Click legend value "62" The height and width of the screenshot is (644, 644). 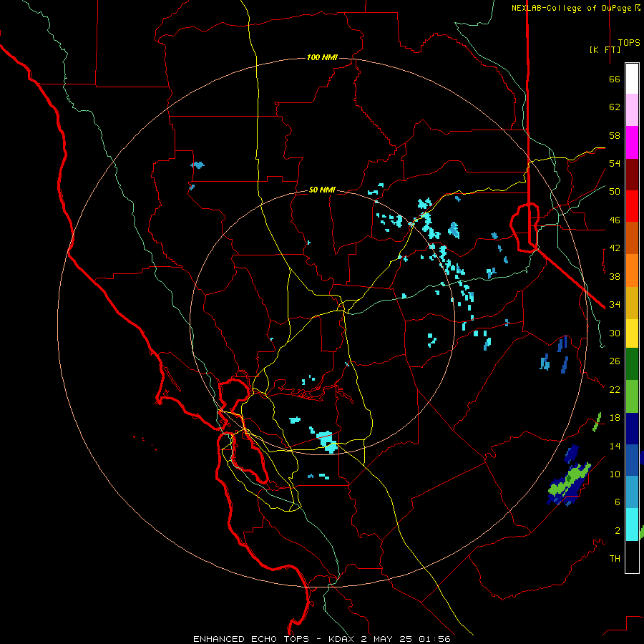[615, 107]
